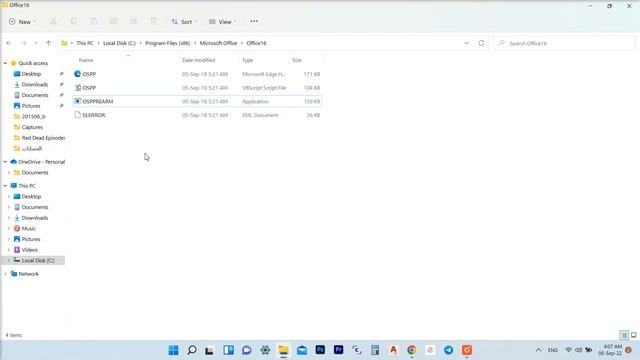Click in the Search Office16 field
The height and width of the screenshot is (360, 640).
(565, 43)
